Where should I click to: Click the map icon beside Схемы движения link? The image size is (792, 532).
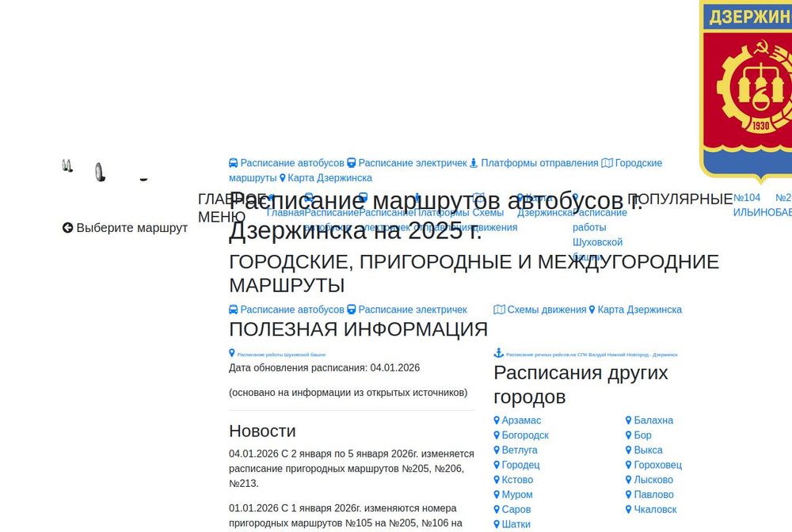499,310
